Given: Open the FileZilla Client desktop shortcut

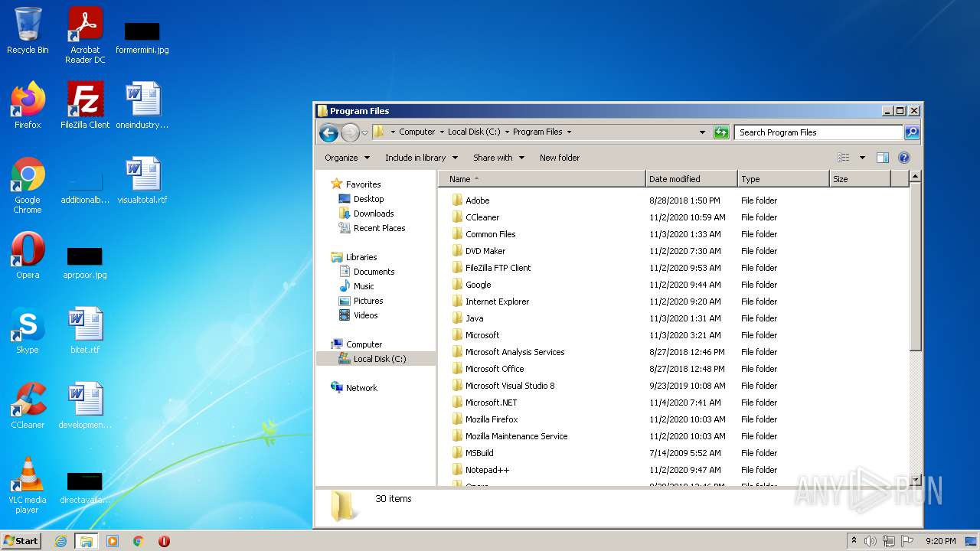Looking at the screenshot, I should point(85,106).
